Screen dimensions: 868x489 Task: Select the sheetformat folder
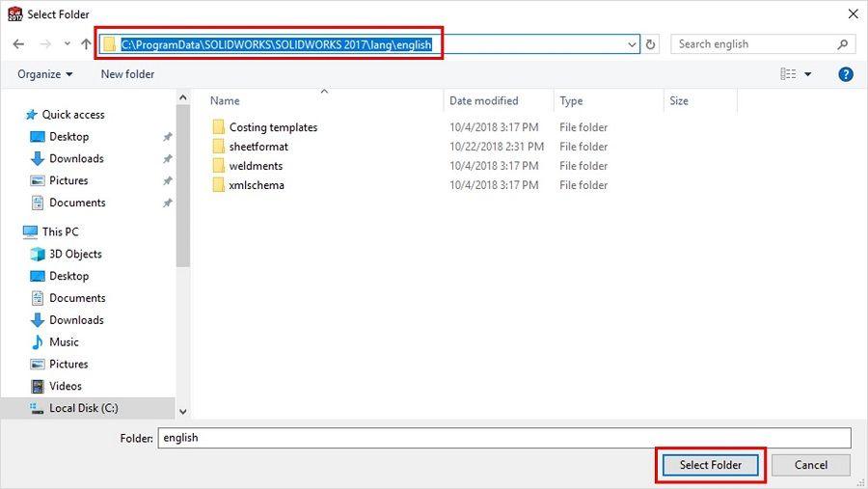(x=258, y=147)
